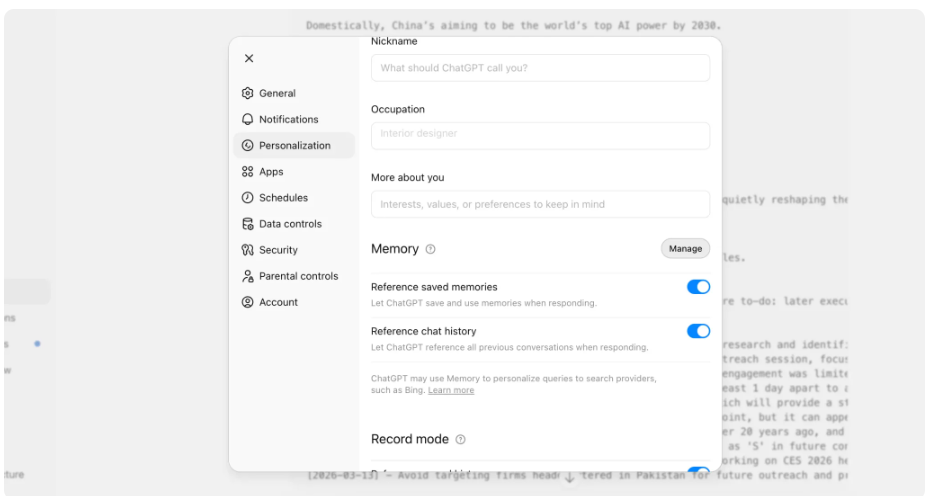Image resolution: width=928 pixels, height=496 pixels.
Task: Click the scroll-down arrow in the chat
Action: point(569,477)
